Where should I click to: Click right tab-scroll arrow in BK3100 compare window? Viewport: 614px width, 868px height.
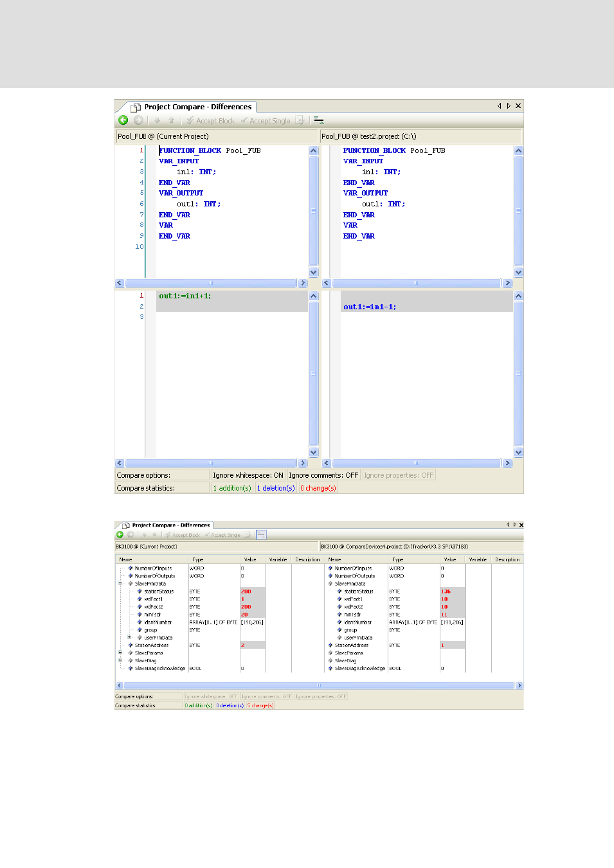[x=514, y=525]
